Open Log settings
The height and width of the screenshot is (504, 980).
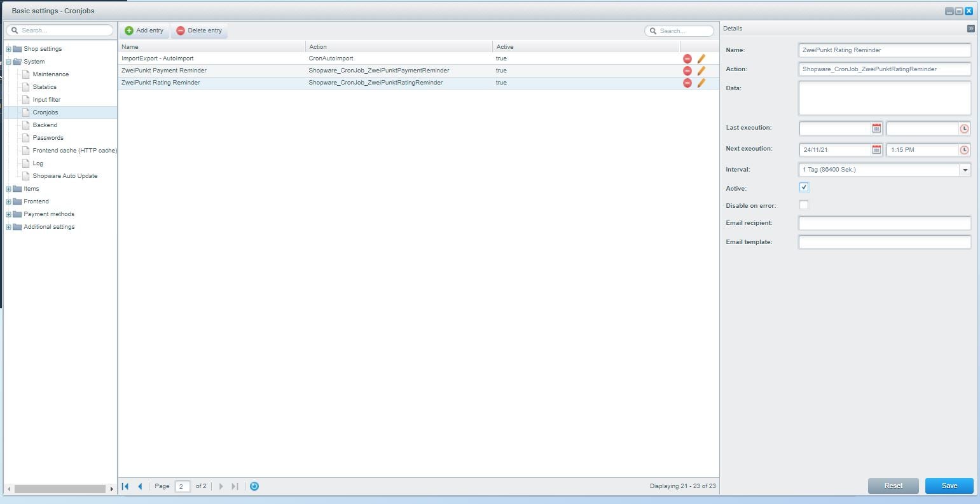[x=38, y=163]
